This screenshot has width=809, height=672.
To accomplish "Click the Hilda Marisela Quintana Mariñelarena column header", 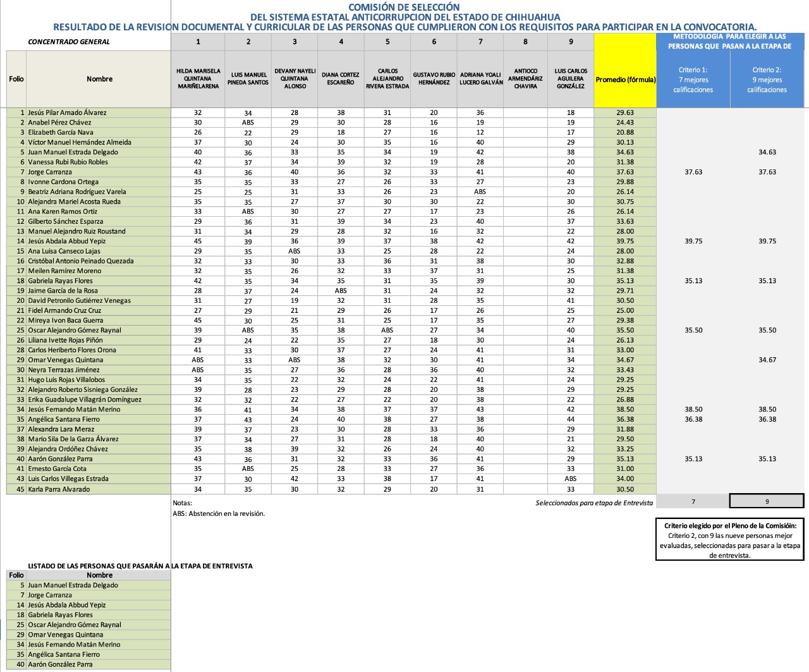I will pyautogui.click(x=198, y=79).
